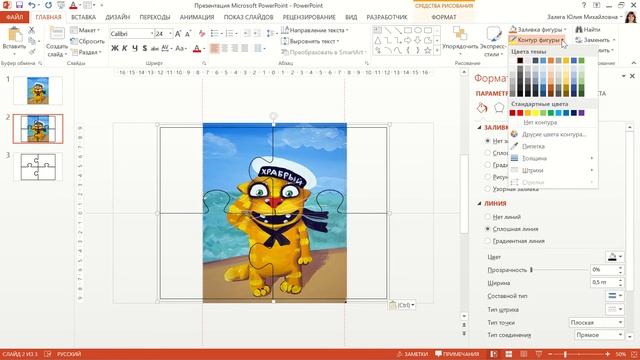Click the slide show view icon in status bar
Viewport: 640px width, 360px height.
pos(539,354)
